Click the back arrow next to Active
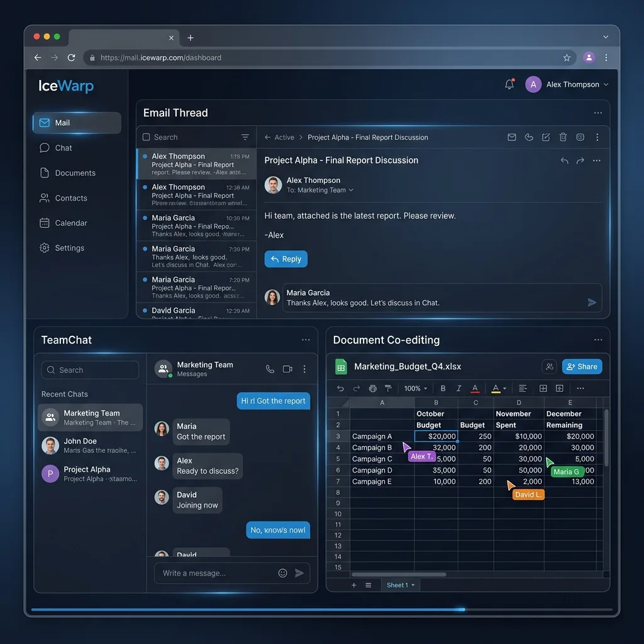This screenshot has width=644, height=644. (x=267, y=137)
